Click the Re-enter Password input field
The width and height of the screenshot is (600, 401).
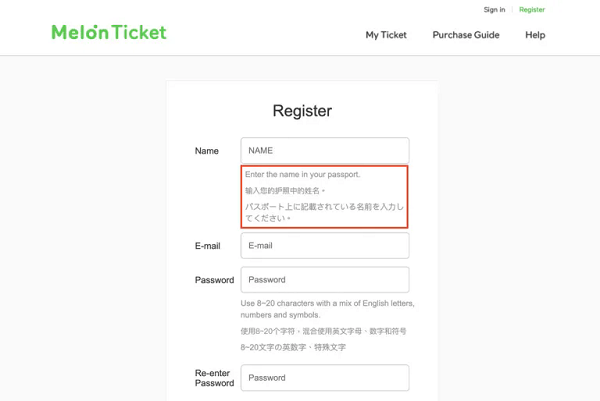click(325, 378)
